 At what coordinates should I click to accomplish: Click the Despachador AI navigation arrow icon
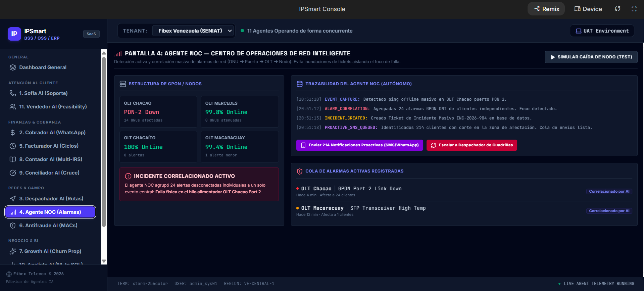[x=13, y=199]
